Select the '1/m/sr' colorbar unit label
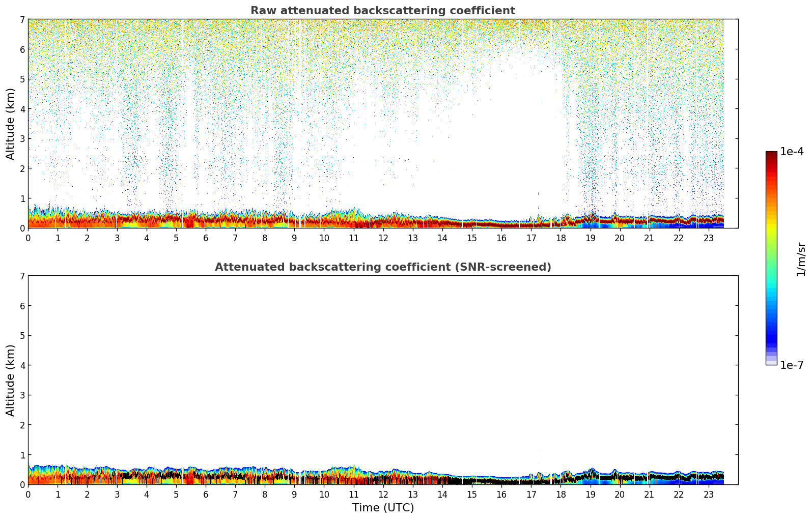Screen dimensions: 812x519 coord(801,258)
